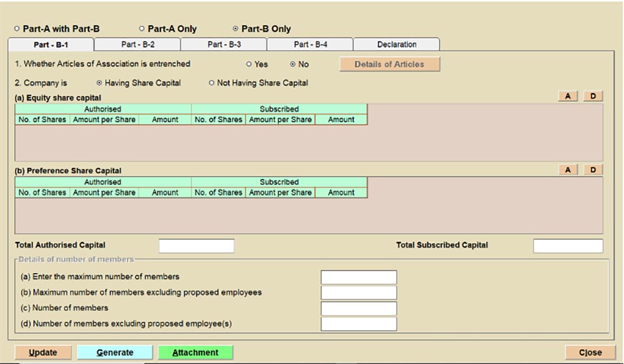Image resolution: width=624 pixels, height=364 pixels.
Task: Focus the maximum number of members field
Action: (x=359, y=277)
